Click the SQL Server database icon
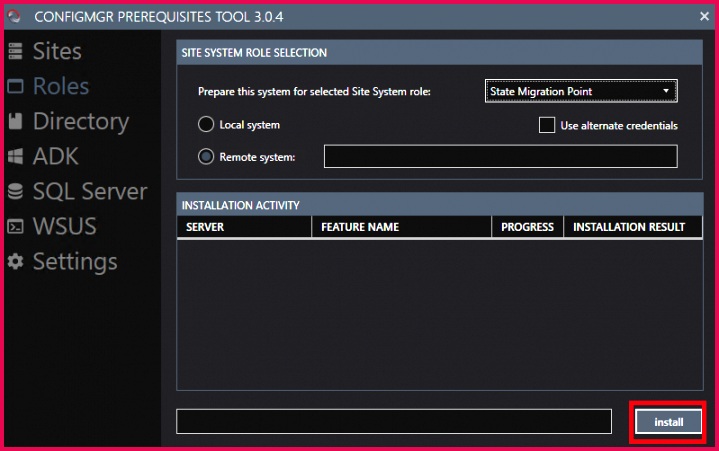 click(x=15, y=191)
